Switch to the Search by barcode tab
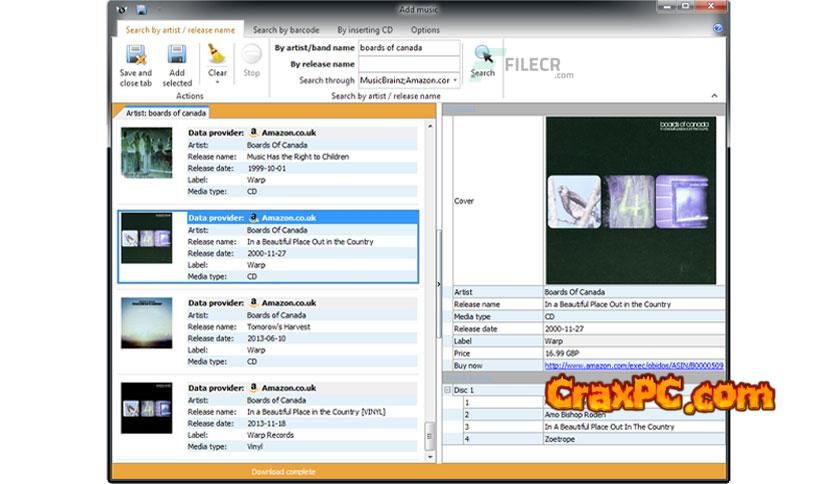Viewport: 836px width, 484px height. (285, 30)
